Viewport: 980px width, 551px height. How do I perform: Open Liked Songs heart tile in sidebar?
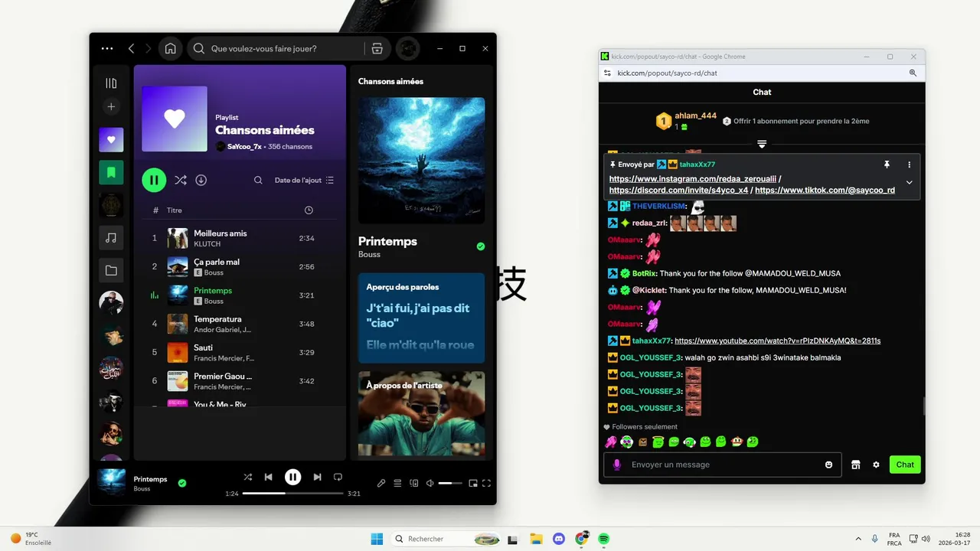pos(111,140)
